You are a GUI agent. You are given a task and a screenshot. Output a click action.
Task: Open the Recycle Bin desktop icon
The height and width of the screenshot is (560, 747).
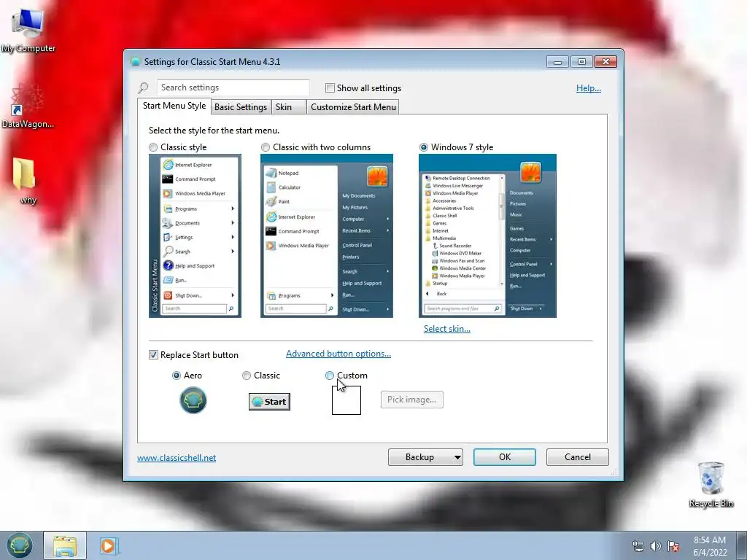[x=711, y=485]
